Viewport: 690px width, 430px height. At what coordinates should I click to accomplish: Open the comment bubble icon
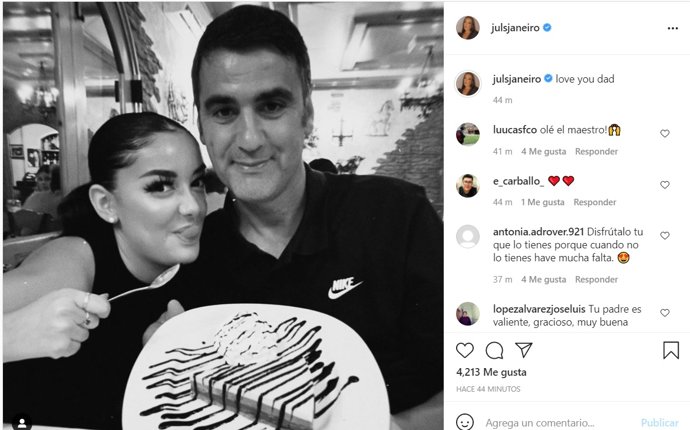point(494,350)
